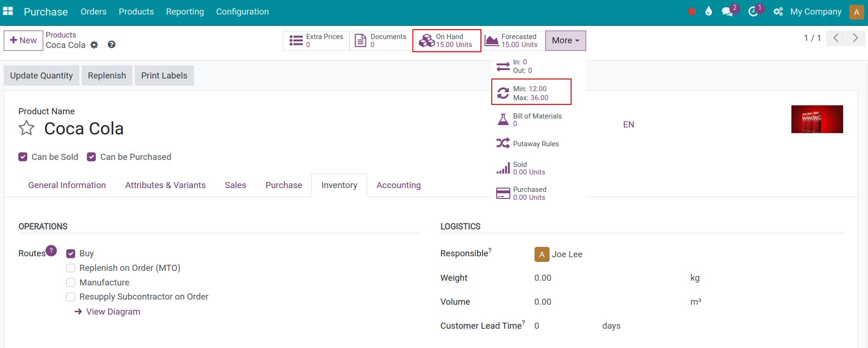Switch to General Information tab

point(67,185)
